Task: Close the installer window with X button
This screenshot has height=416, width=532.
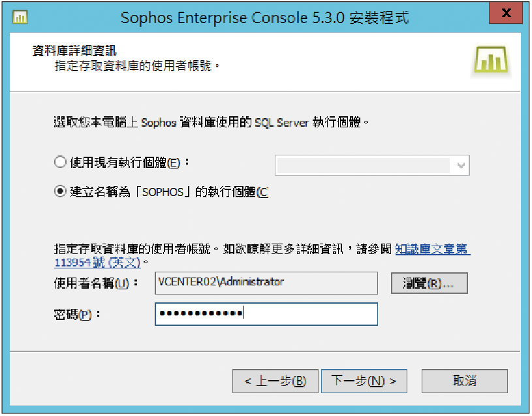Action: click(505, 13)
